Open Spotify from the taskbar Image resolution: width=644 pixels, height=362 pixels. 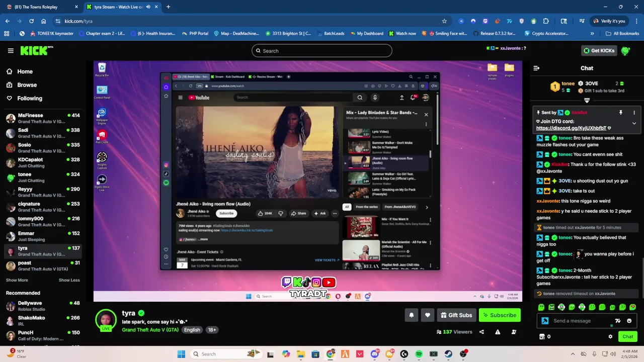point(419,354)
